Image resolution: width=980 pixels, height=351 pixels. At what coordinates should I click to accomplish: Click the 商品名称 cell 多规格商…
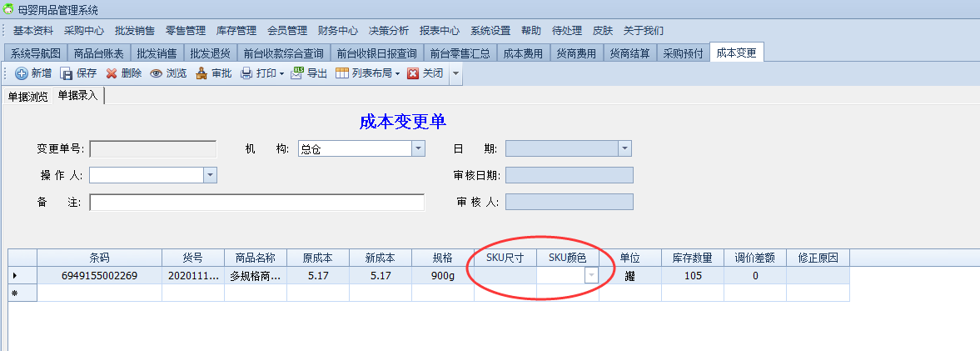[x=256, y=275]
